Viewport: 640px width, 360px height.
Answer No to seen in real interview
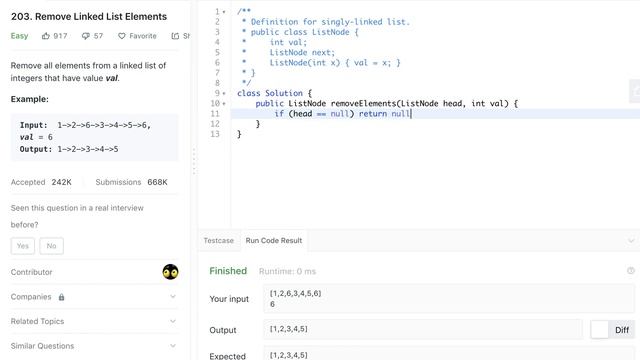point(51,246)
